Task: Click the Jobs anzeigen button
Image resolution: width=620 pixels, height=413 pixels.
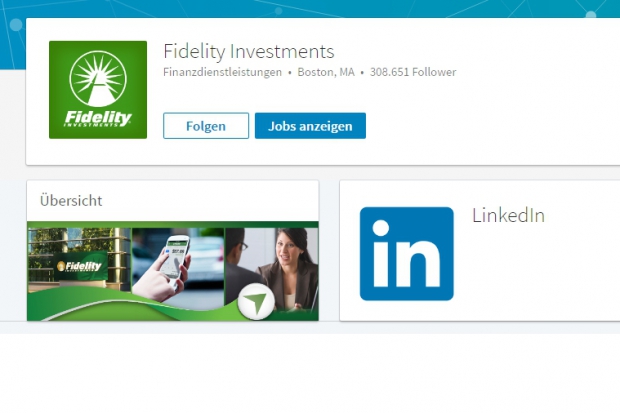Action: pos(310,126)
